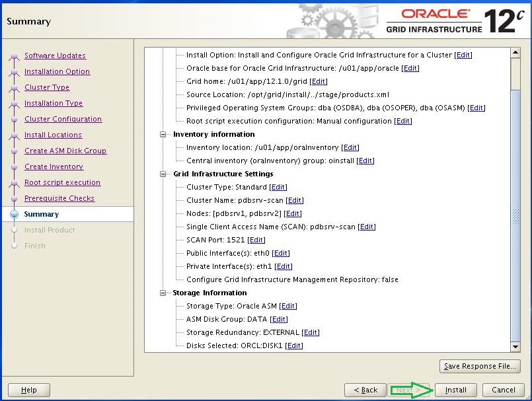Go to the Installation Option step
This screenshot has width=532, height=401.
[x=57, y=71]
